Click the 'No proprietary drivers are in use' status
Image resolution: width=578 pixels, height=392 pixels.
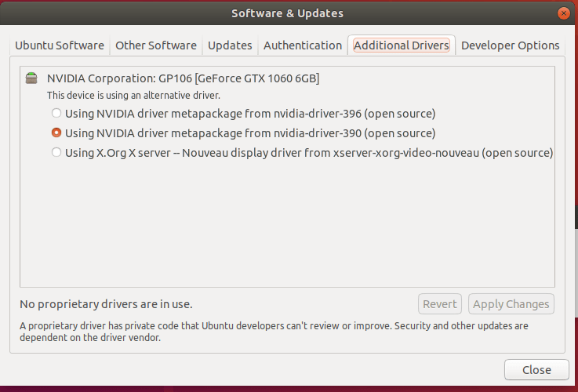pyautogui.click(x=106, y=304)
